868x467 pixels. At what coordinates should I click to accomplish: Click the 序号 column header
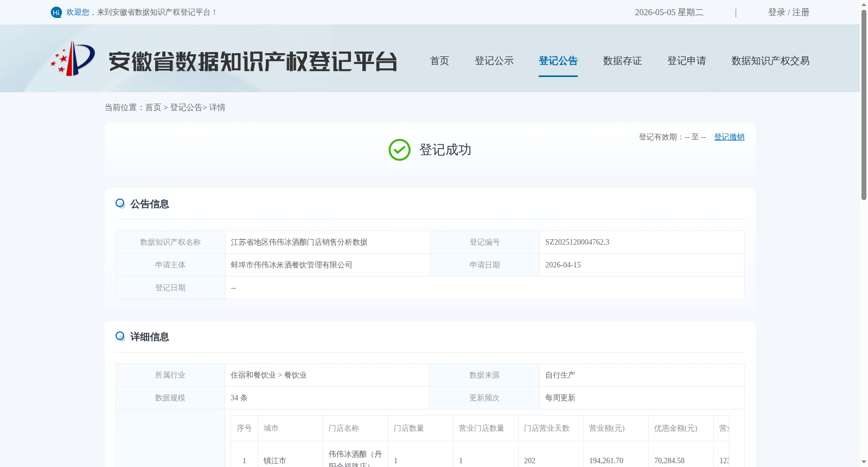[x=244, y=428]
